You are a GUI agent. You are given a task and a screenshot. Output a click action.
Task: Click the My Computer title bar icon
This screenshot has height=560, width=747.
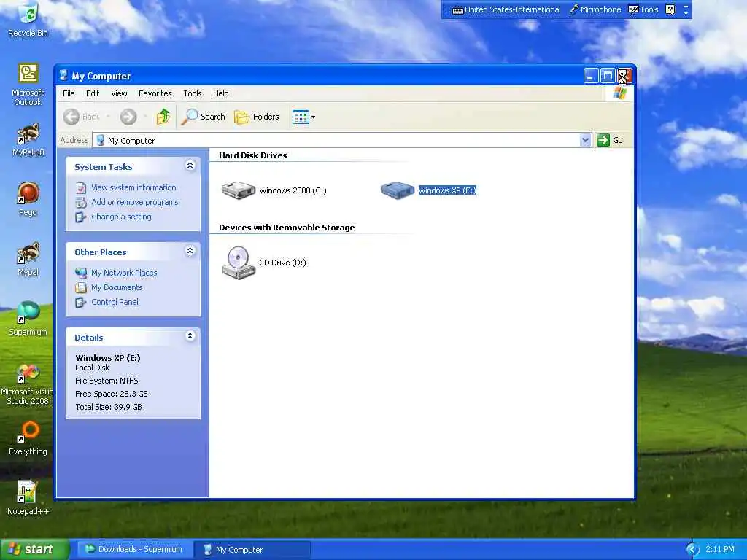click(x=63, y=75)
